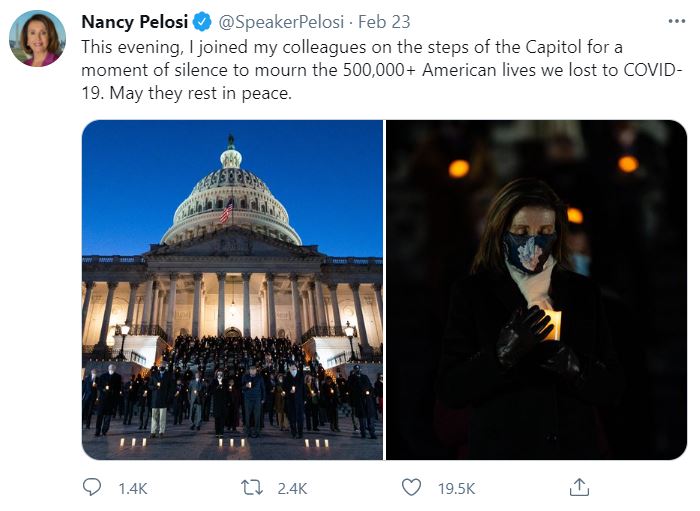Click the 2.4K retweets count

pos(293,488)
